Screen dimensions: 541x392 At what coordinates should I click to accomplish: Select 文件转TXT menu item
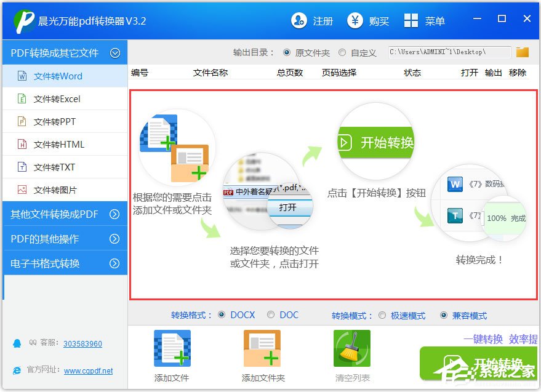(x=65, y=167)
